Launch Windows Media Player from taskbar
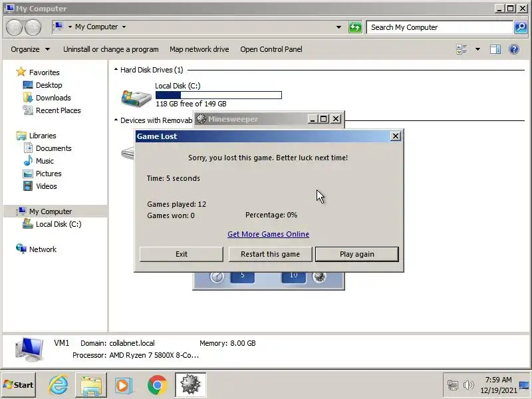 124,385
